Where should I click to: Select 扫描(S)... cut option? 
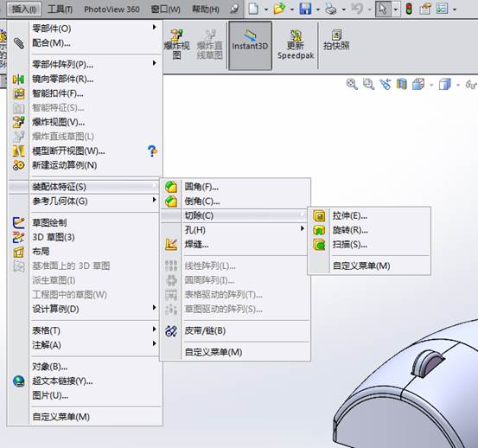click(x=369, y=244)
